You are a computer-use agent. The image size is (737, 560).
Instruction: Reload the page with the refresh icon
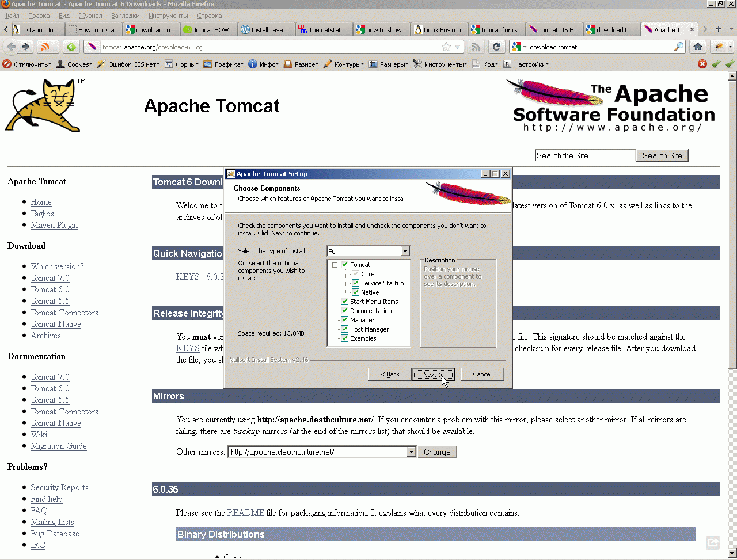(496, 47)
